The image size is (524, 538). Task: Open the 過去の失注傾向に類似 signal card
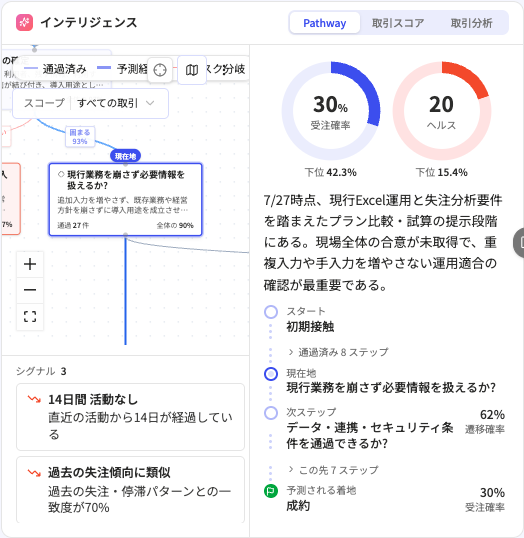pyautogui.click(x=130, y=490)
